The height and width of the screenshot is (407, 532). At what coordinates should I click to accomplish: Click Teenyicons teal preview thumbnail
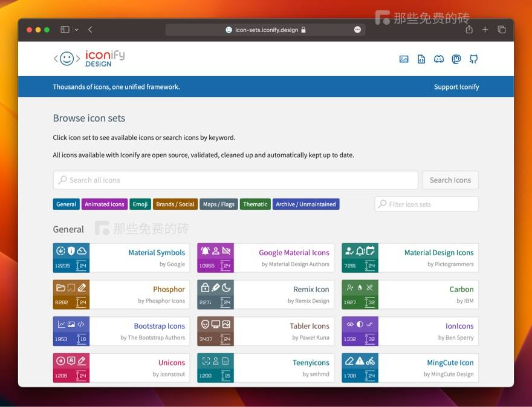pyautogui.click(x=215, y=368)
